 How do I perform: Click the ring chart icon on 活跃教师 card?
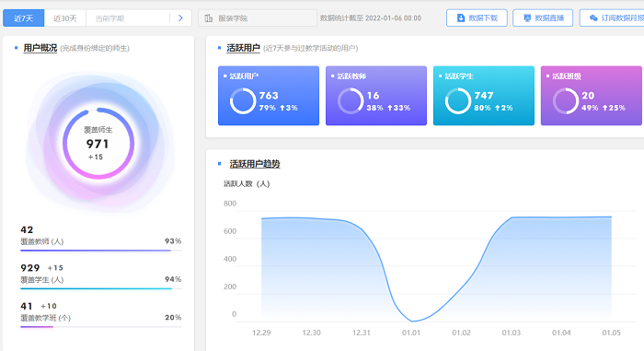click(x=351, y=101)
